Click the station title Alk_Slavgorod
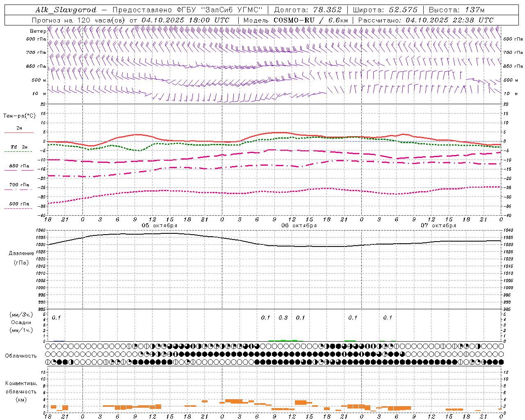This screenshot has width=525, height=420. [x=66, y=10]
